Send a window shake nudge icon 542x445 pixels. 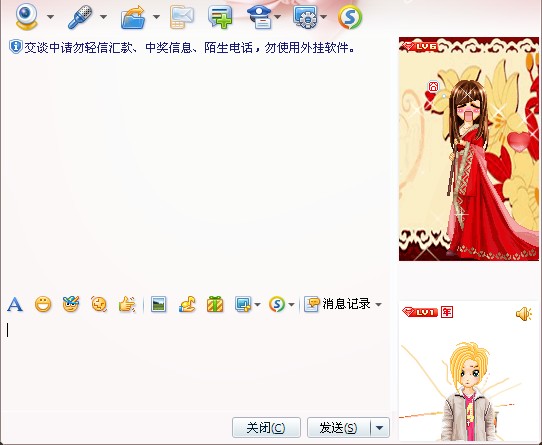click(x=99, y=305)
